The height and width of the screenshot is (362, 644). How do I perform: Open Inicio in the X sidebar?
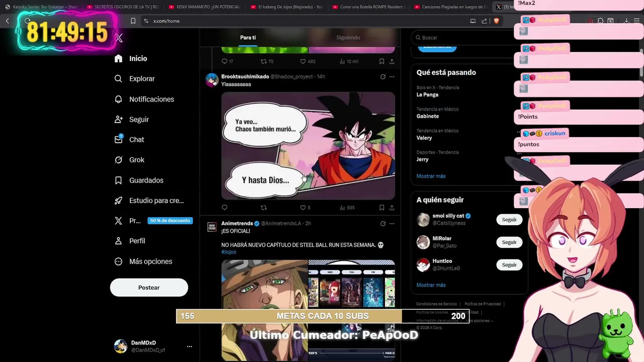131,58
